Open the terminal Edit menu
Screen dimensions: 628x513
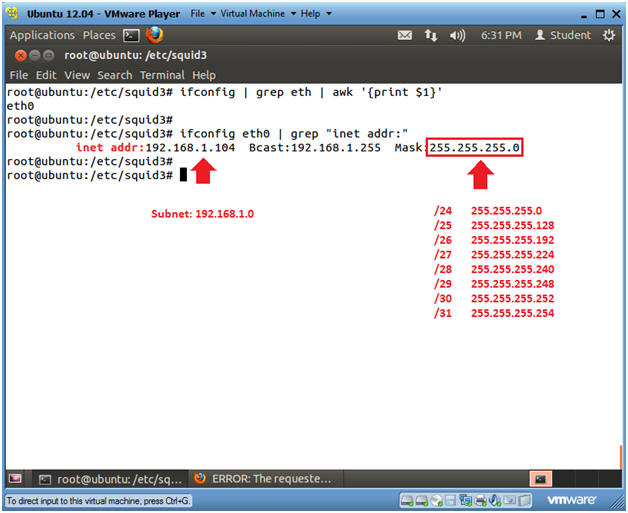coord(46,75)
